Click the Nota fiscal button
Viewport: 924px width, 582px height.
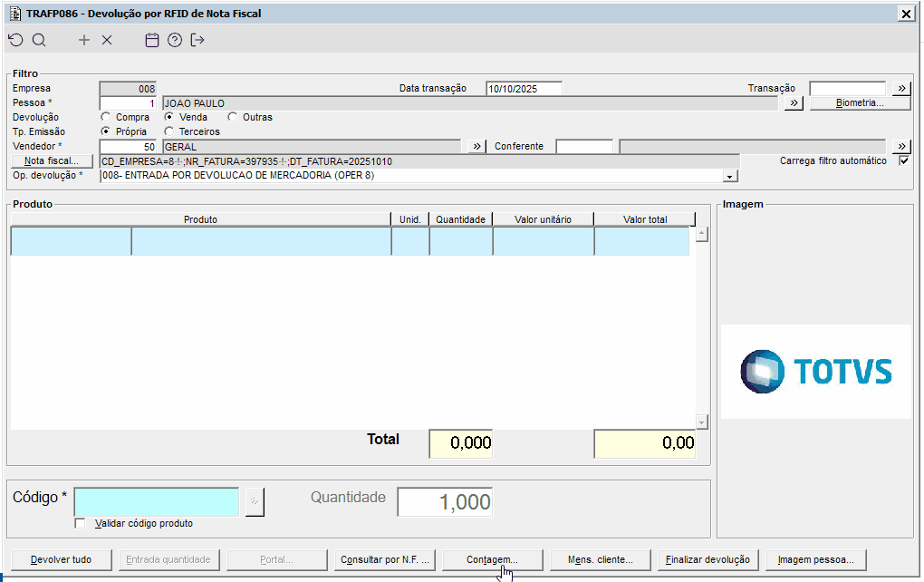pyautogui.click(x=52, y=161)
